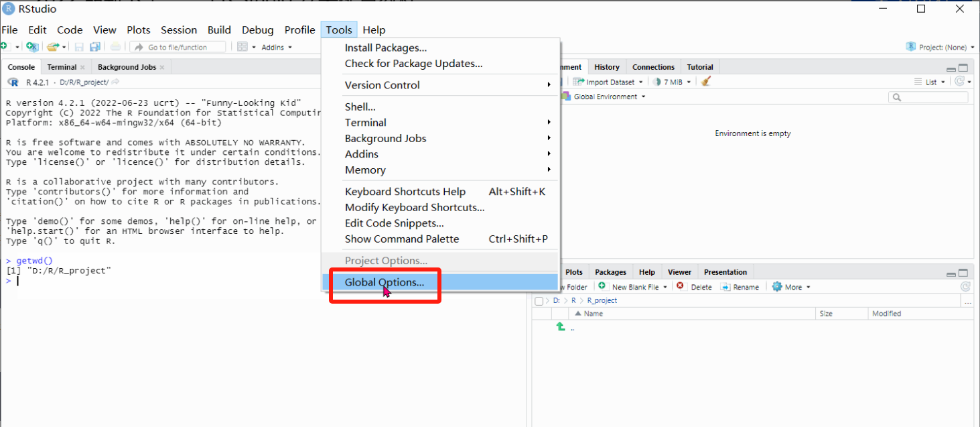Click the Workspace panes grid icon
Viewport: 980px width, 427px height.
point(242,47)
